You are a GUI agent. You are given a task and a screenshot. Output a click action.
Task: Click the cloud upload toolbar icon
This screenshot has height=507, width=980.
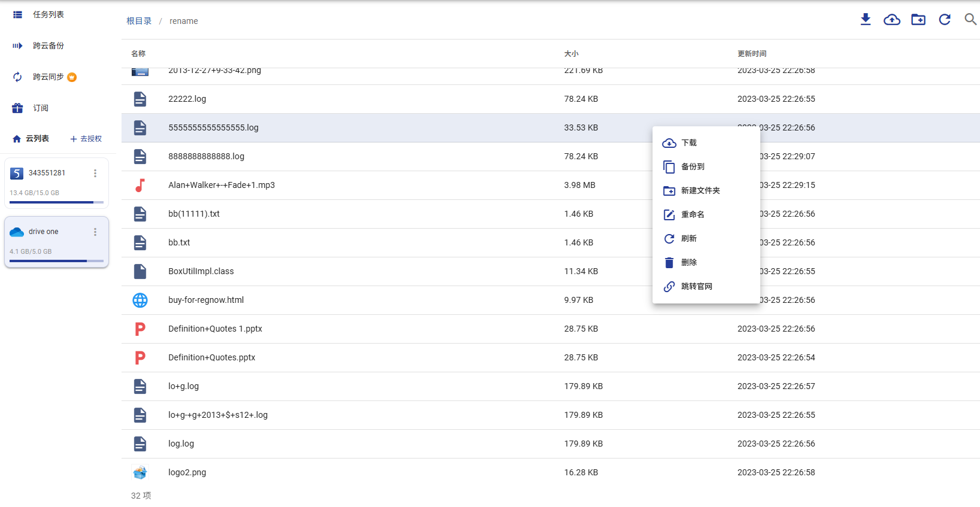pyautogui.click(x=892, y=20)
